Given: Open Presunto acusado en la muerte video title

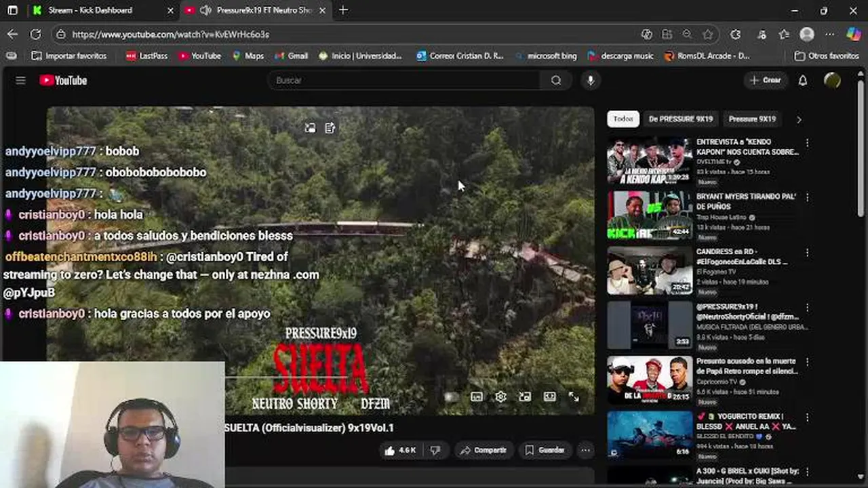Looking at the screenshot, I should click(747, 366).
